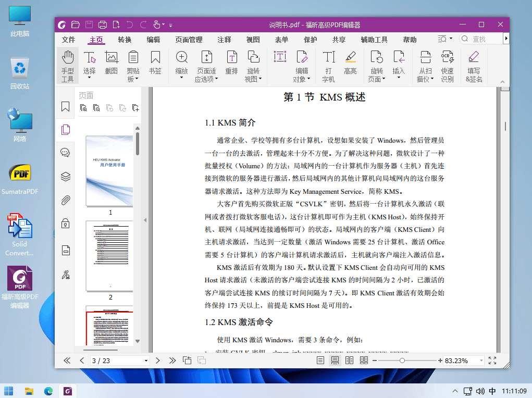The height and width of the screenshot is (398, 532).
Task: Open the page number dropdown
Action: click(x=146, y=360)
